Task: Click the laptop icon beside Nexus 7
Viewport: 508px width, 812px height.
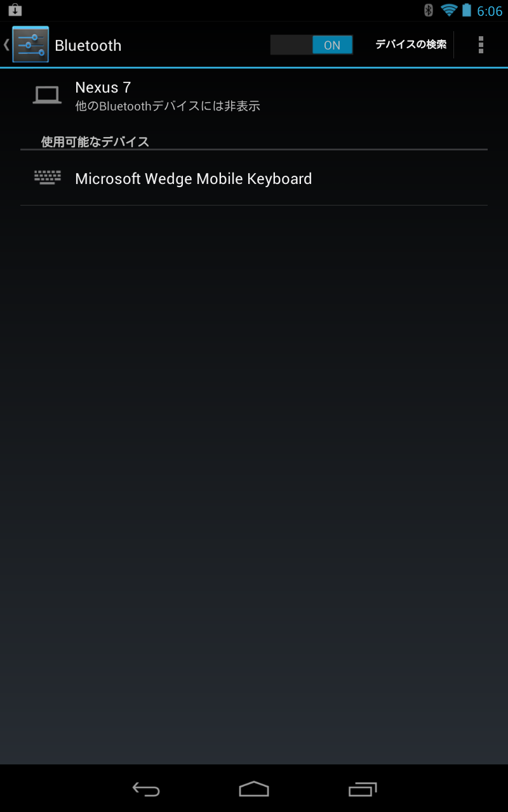Action: pyautogui.click(x=47, y=95)
